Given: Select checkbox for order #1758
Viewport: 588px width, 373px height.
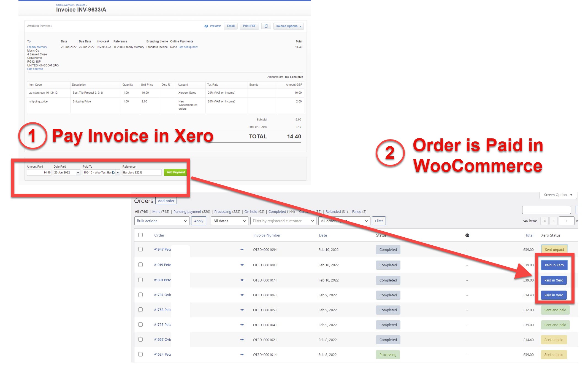Looking at the screenshot, I should pos(140,310).
